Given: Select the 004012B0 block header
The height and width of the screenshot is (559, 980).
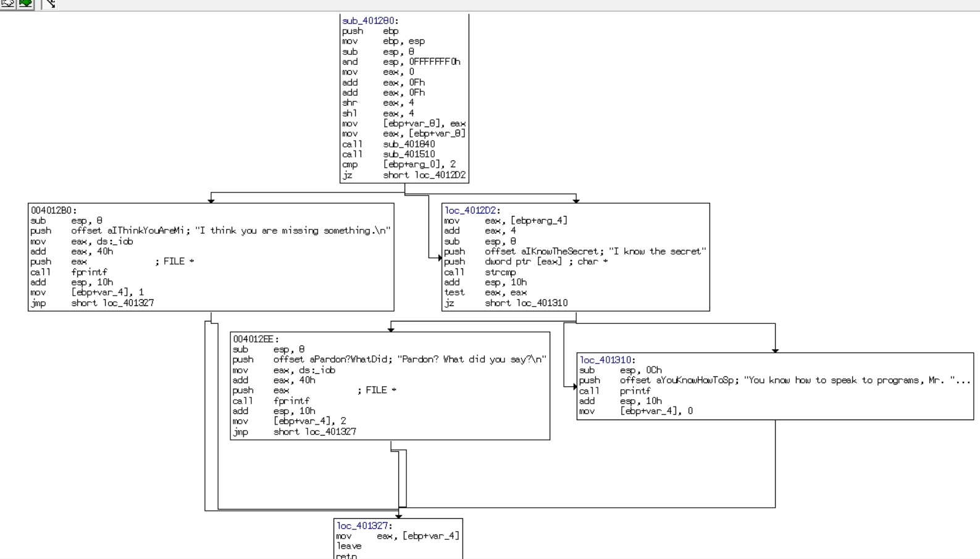Looking at the screenshot, I should pyautogui.click(x=54, y=210).
